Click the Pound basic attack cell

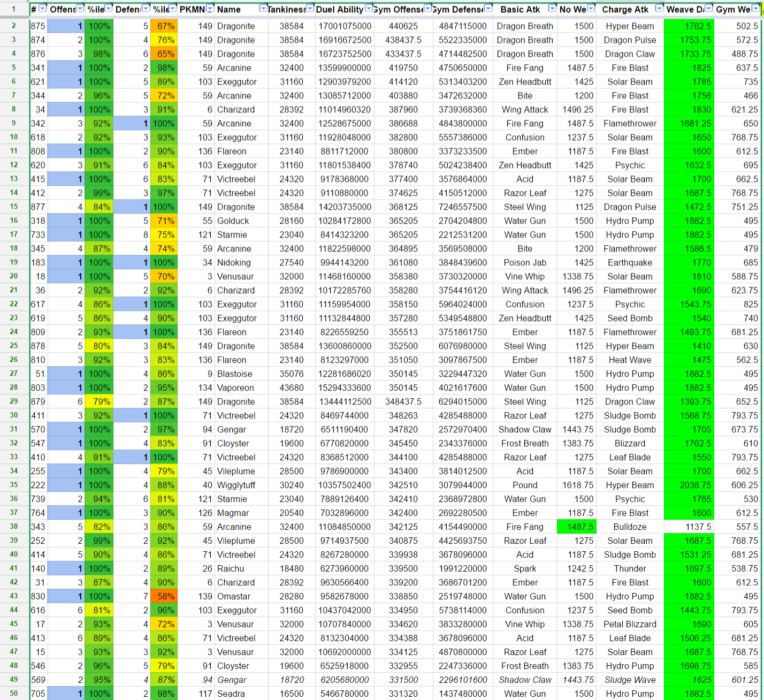(x=525, y=485)
